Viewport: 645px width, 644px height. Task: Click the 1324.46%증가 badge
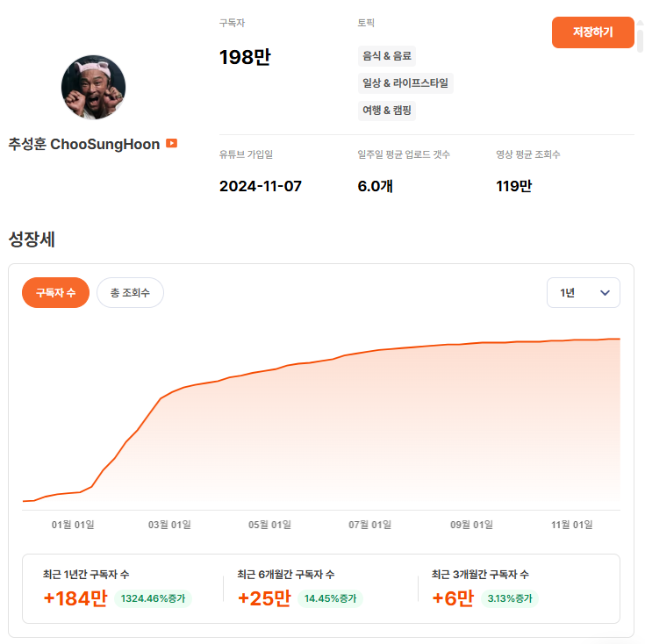pyautogui.click(x=153, y=599)
